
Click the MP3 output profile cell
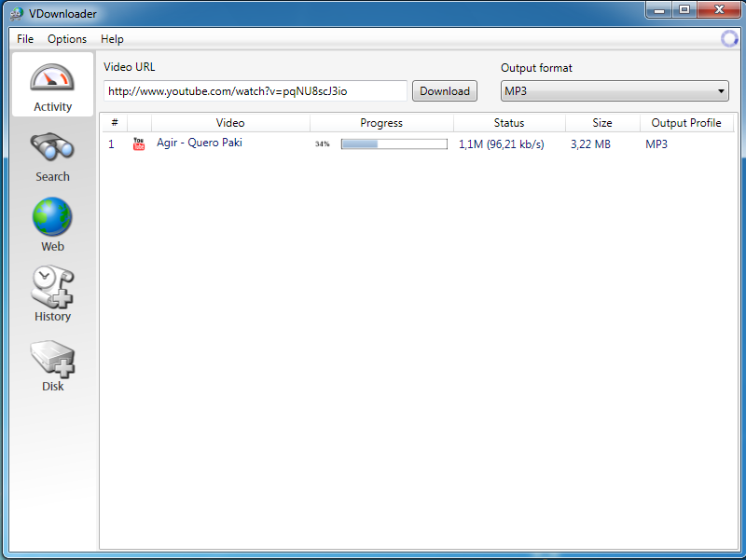[x=656, y=144]
